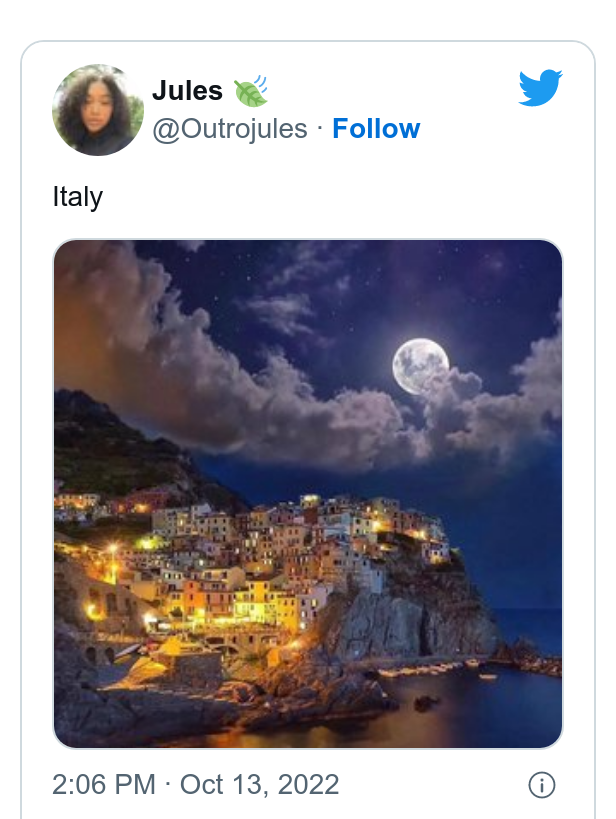Follow the Outrojules account

(376, 128)
